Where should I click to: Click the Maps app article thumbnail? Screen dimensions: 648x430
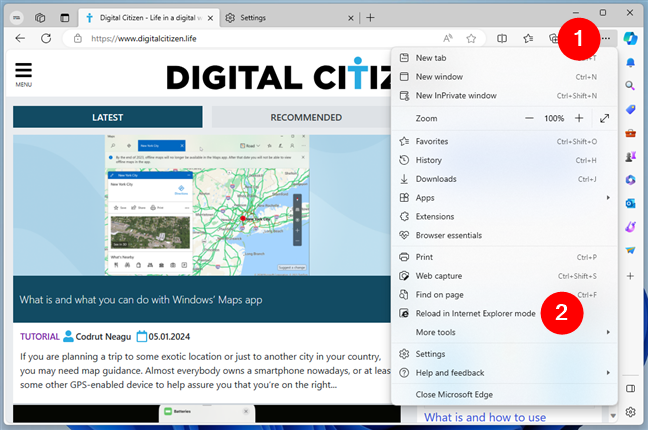[202, 205]
